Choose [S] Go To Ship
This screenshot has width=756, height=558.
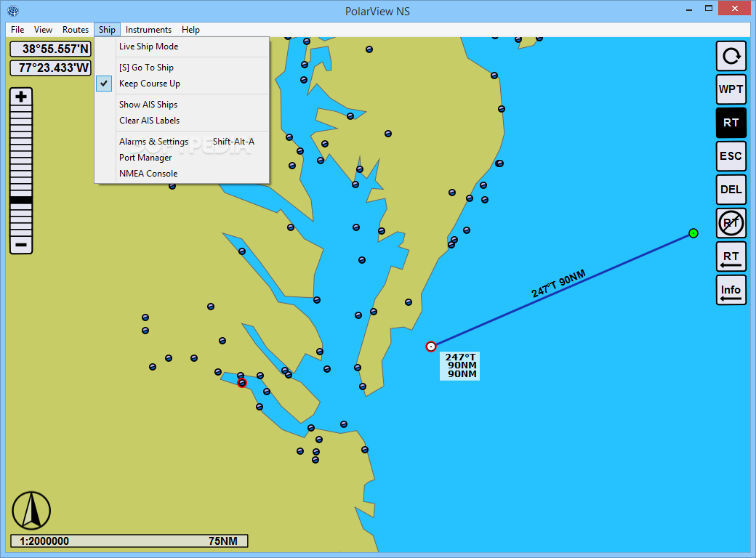click(x=182, y=68)
